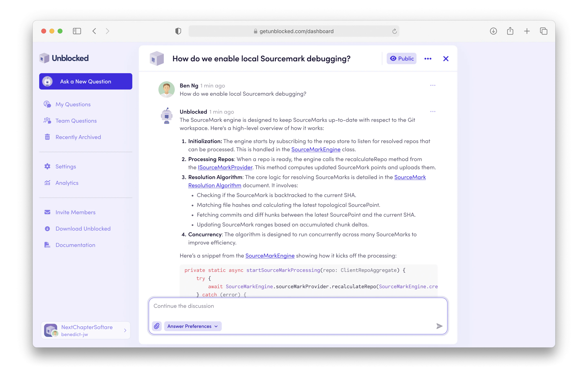Click the Unblocked logo in sidebar
This screenshot has height=372, width=588.
(x=64, y=58)
